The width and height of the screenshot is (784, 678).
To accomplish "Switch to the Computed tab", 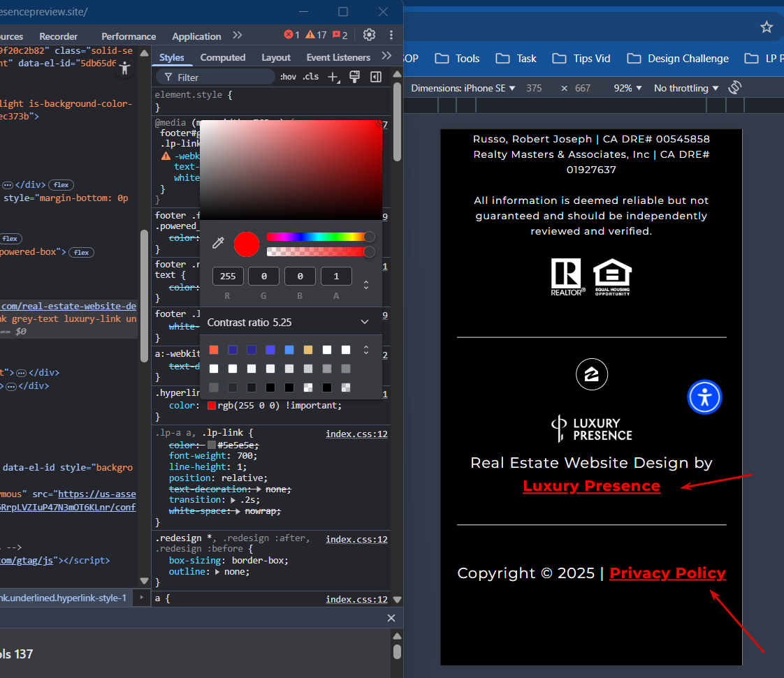I will 223,57.
